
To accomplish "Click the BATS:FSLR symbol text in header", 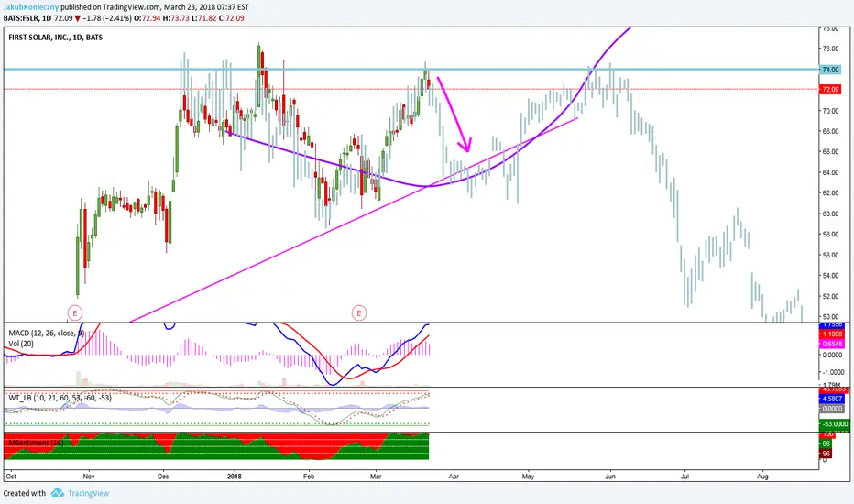I will pyautogui.click(x=21, y=18).
